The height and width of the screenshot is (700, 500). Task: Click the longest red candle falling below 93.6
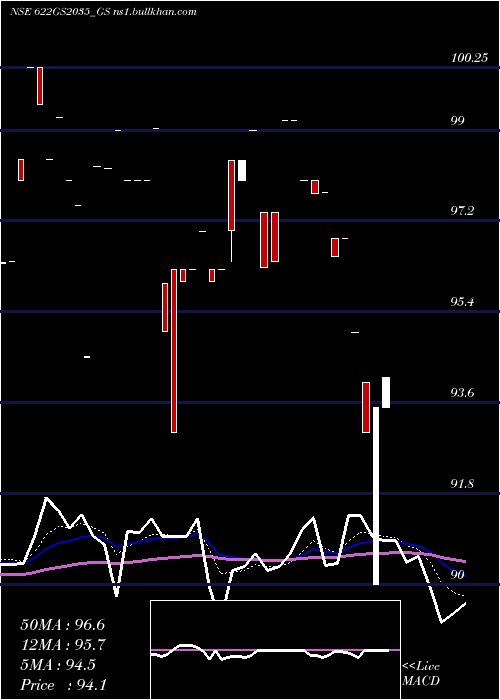tap(174, 351)
